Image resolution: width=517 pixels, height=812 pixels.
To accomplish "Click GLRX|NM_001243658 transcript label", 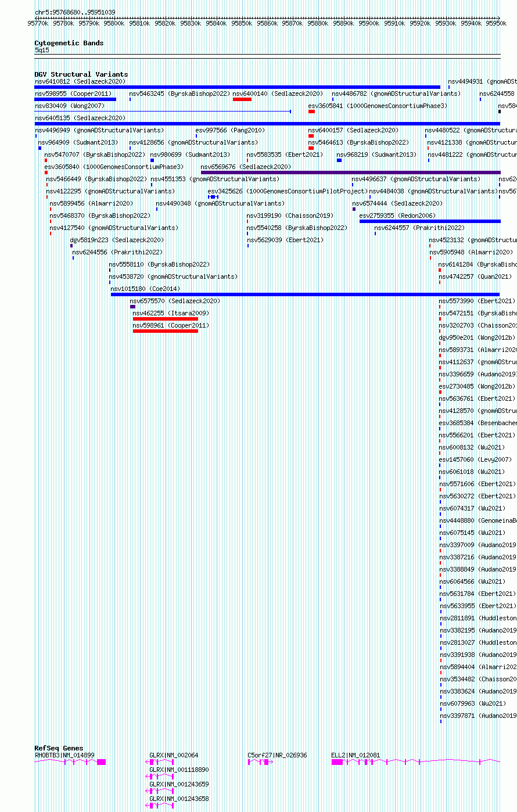I will 179,799.
